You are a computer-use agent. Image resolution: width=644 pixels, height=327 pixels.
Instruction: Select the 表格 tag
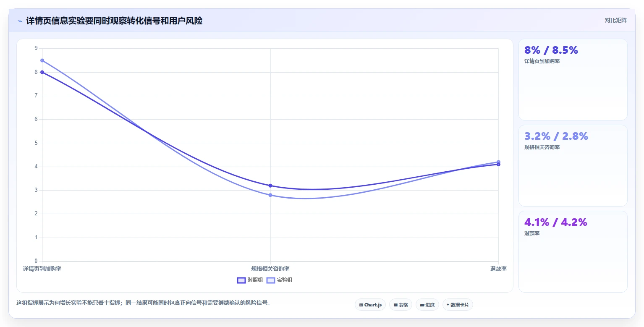click(x=401, y=305)
